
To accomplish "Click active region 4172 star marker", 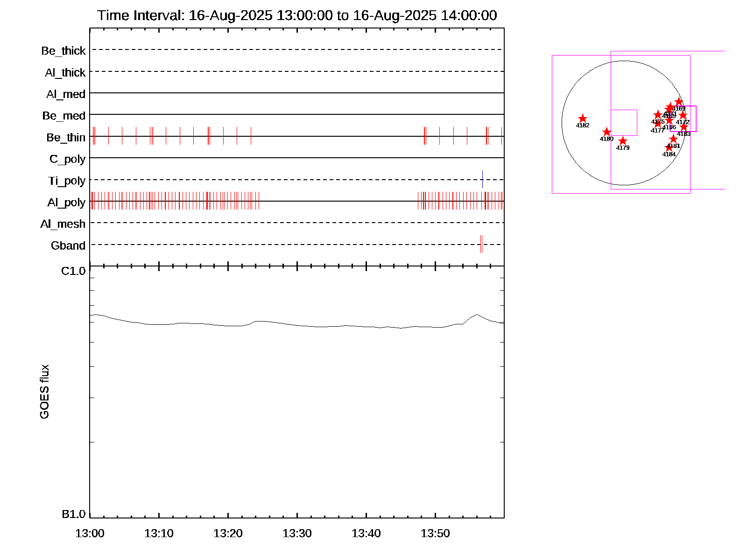I will [x=683, y=115].
